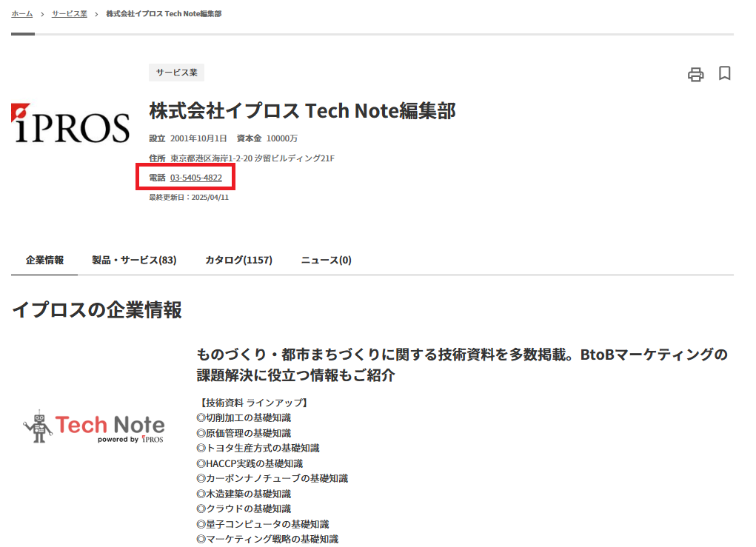
Task: Open the サービス業 breadcrumb link
Action: (x=69, y=14)
